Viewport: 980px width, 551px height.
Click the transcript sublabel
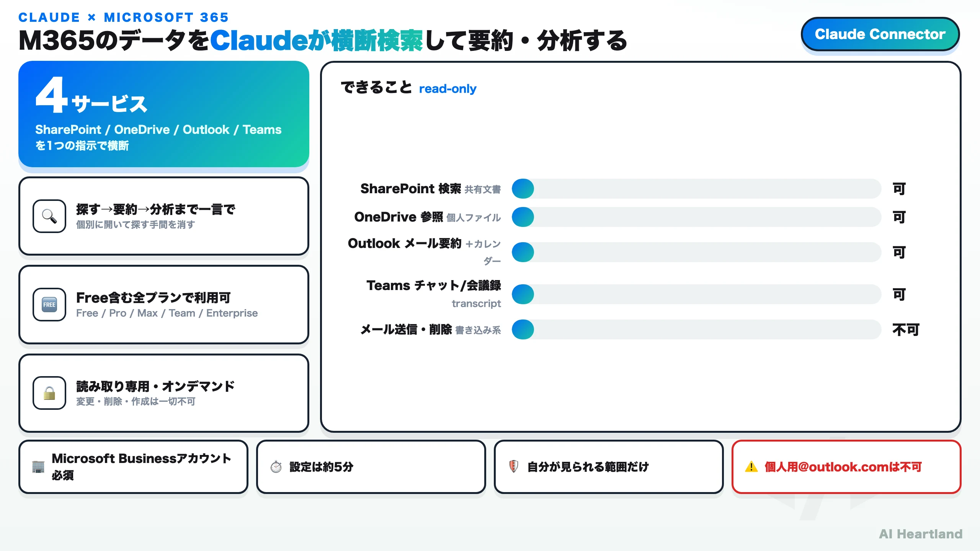476,303
